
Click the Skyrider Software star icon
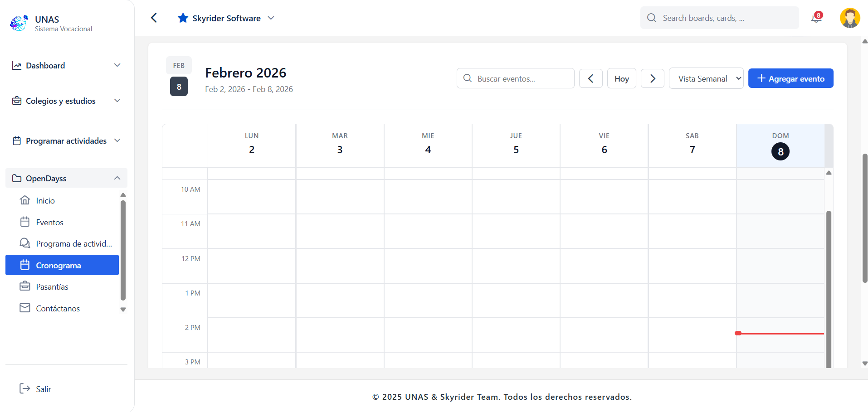tap(183, 18)
